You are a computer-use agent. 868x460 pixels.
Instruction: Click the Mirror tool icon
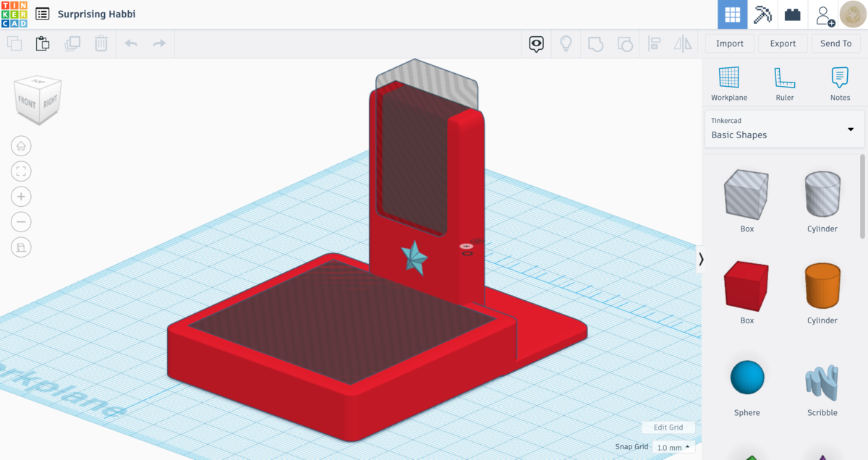(683, 44)
